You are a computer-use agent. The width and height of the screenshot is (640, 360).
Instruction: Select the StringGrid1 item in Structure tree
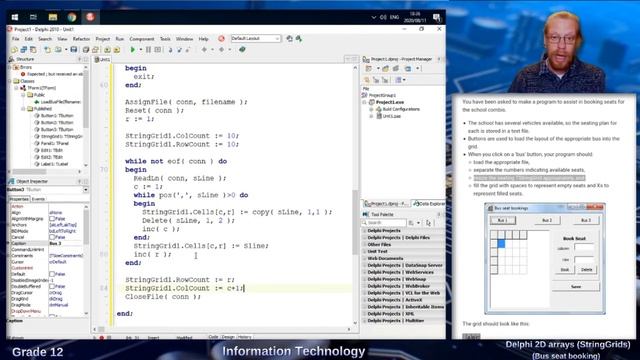[58, 137]
